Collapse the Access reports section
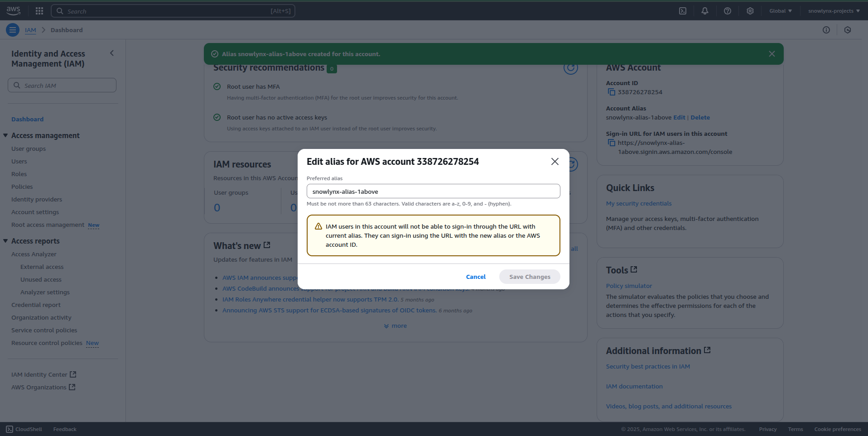Viewport: 868px width, 436px height. click(5, 241)
